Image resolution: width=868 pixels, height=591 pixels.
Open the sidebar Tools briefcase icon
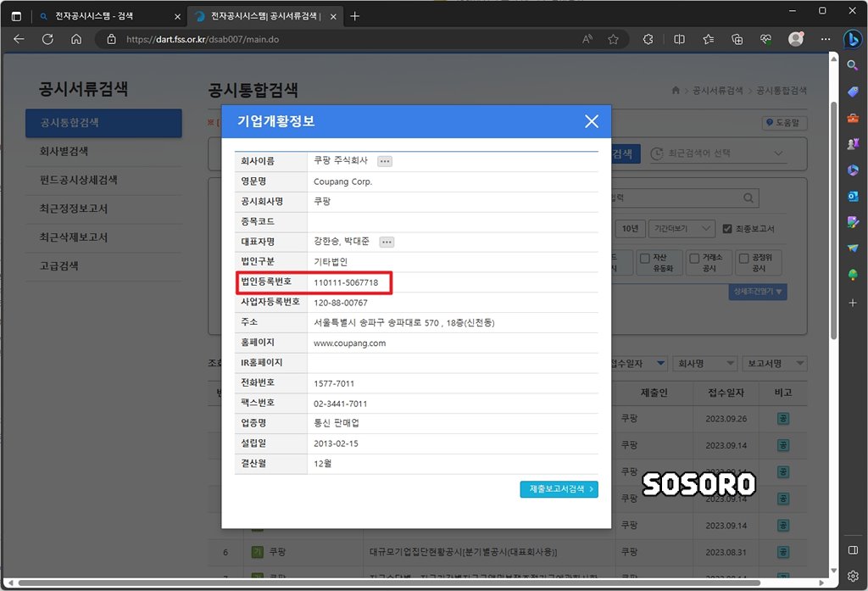[853, 118]
